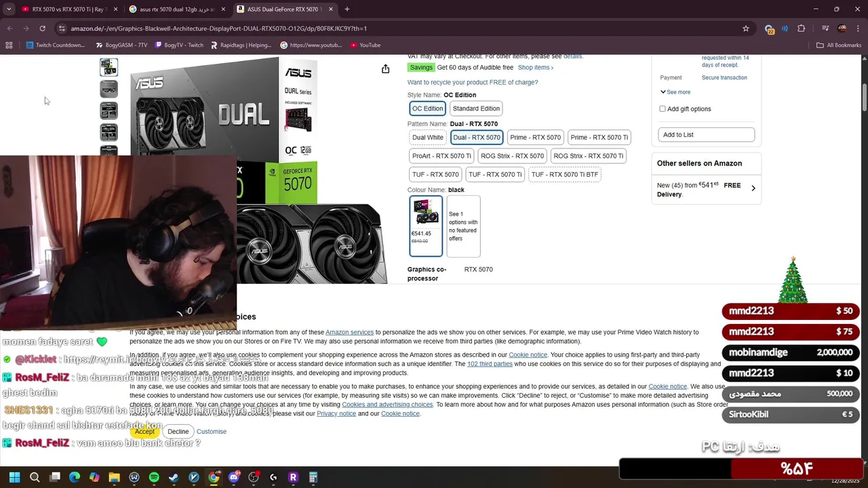This screenshot has height=488, width=868.
Task: Expand See more payment details
Action: coord(675,92)
